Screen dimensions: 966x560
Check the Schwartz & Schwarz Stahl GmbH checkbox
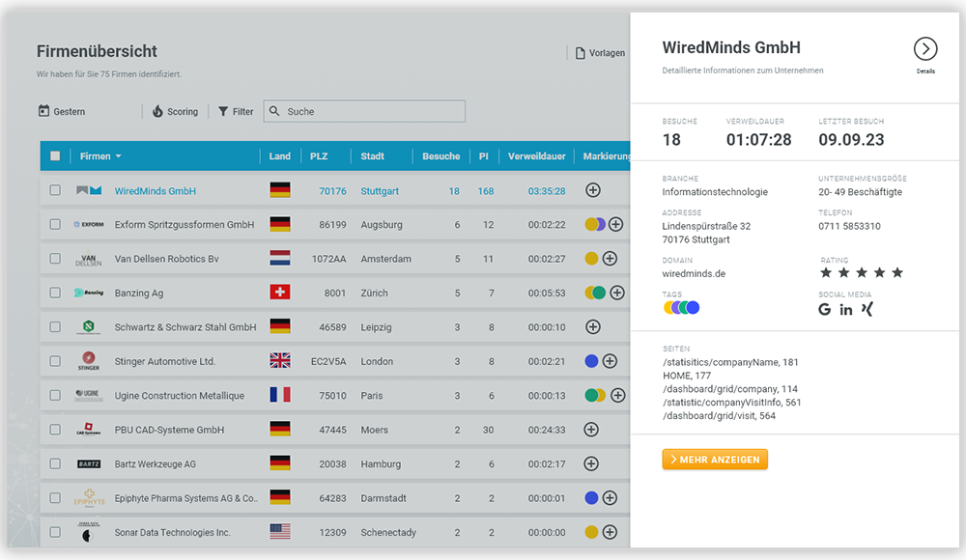tap(55, 327)
